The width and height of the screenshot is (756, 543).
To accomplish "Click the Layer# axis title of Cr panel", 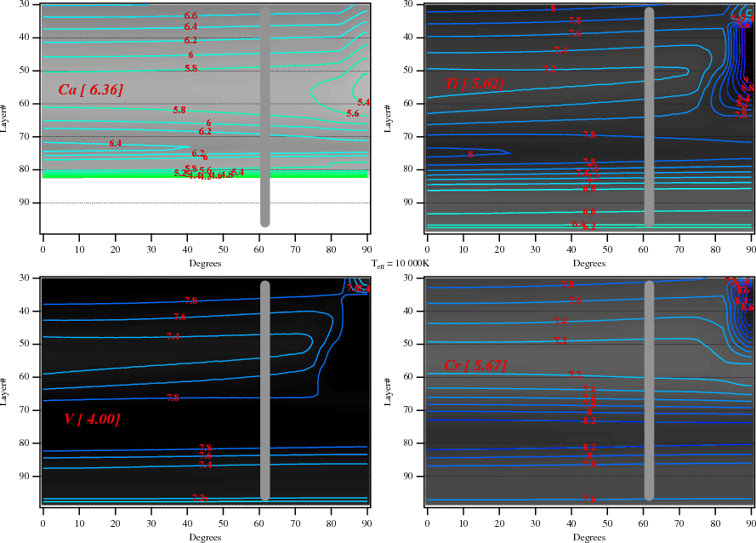I will pyautogui.click(x=390, y=392).
